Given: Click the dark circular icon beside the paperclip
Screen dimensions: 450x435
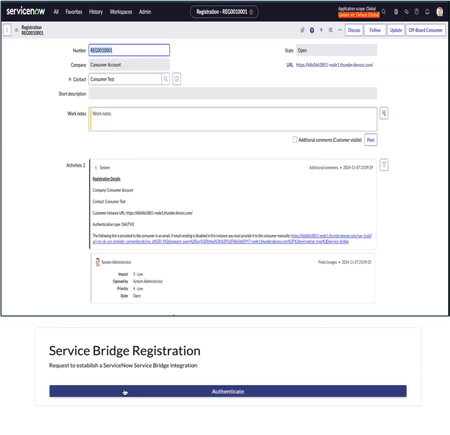Looking at the screenshot, I should [x=312, y=30].
